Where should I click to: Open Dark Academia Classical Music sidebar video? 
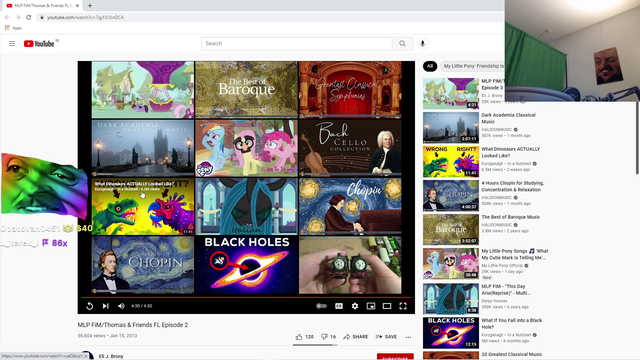tap(508, 118)
